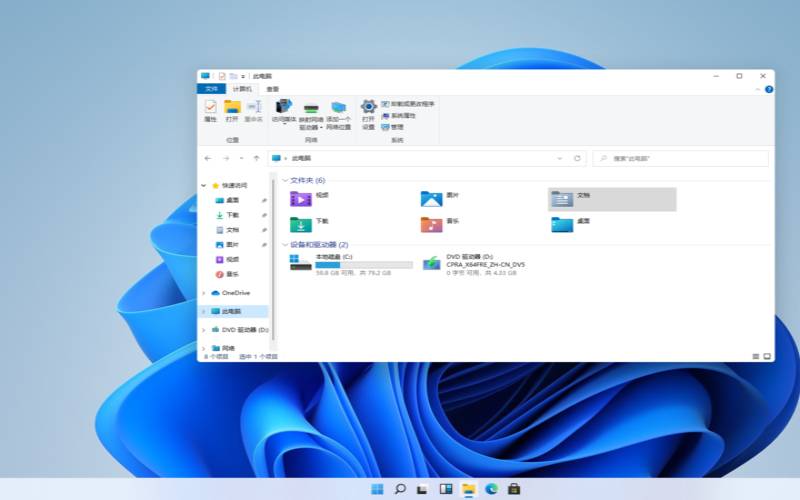Select Documents (文档) in sidebar quick access
This screenshot has height=500, width=800.
(x=233, y=230)
